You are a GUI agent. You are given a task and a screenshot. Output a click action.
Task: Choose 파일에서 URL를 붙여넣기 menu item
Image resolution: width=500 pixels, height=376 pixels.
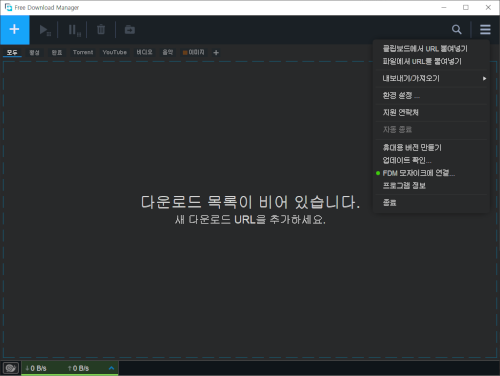(431, 61)
